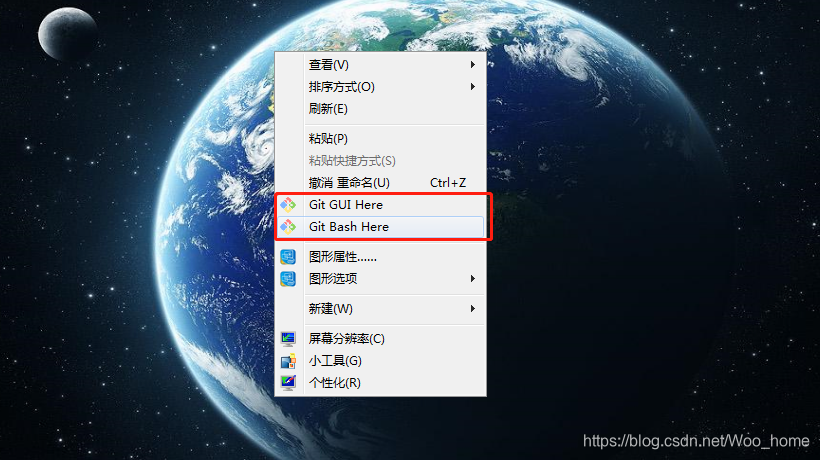Click the Ctrl+Z shortcut text

(x=448, y=182)
